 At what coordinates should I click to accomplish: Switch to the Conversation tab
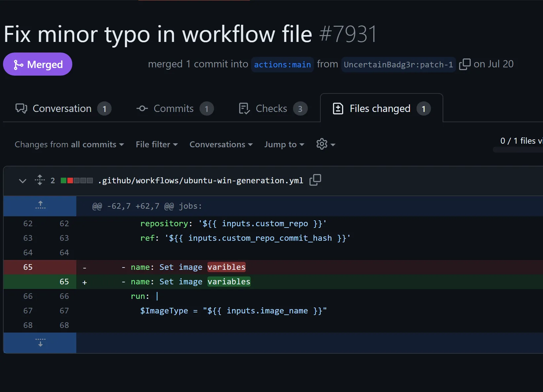click(63, 109)
